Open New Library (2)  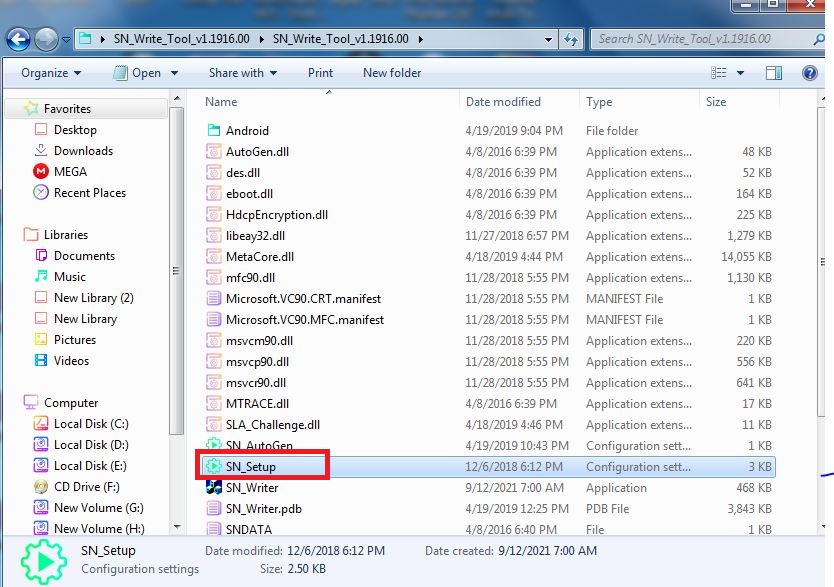point(94,298)
